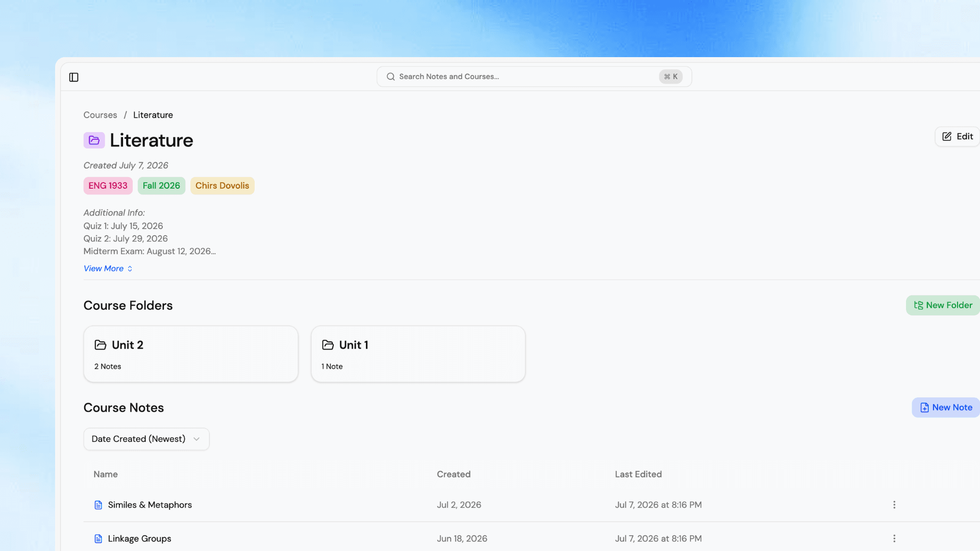The height and width of the screenshot is (551, 980).
Task: Click the Linkage Groups document icon
Action: click(x=99, y=539)
